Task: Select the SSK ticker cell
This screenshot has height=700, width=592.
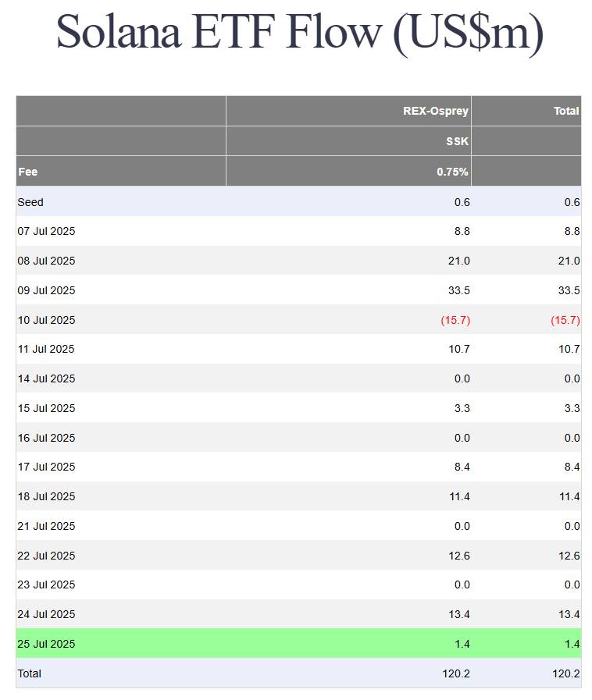Action: [457, 141]
